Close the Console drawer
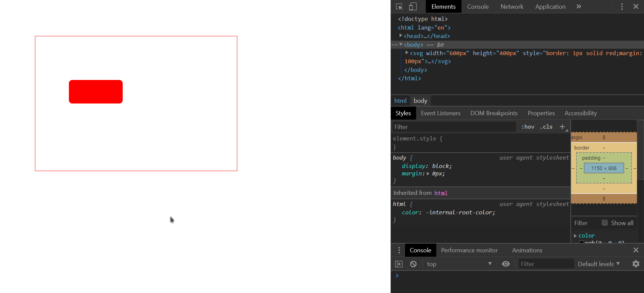Image resolution: width=644 pixels, height=293 pixels. tap(636, 250)
